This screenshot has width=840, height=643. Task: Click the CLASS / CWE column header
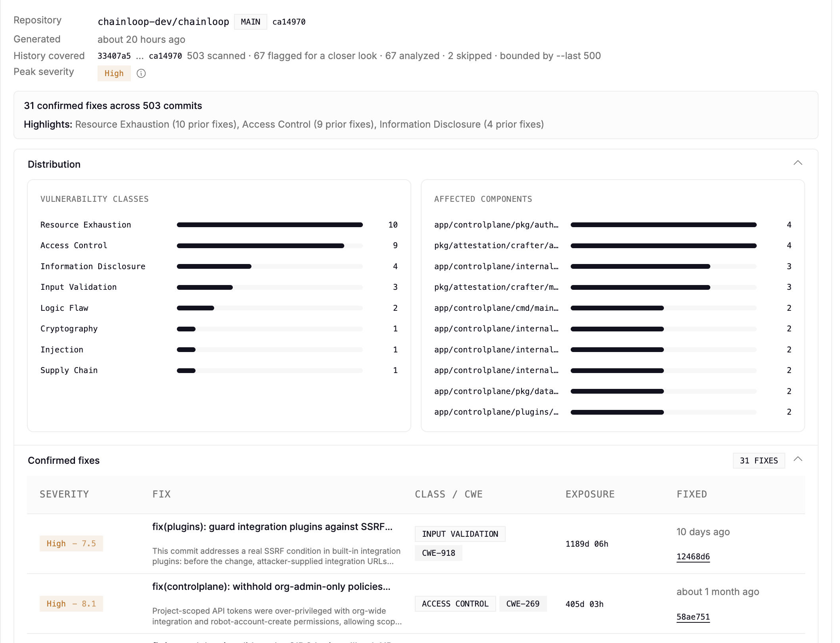(x=449, y=494)
